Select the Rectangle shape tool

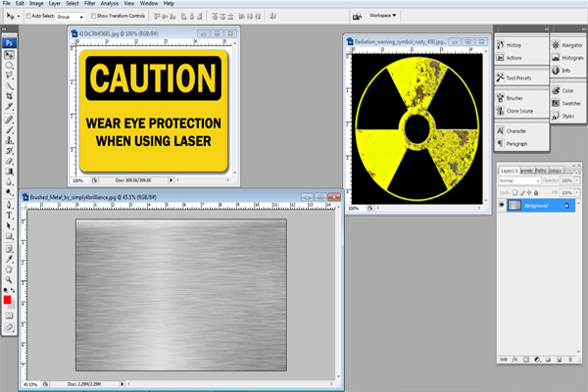pos(9,237)
